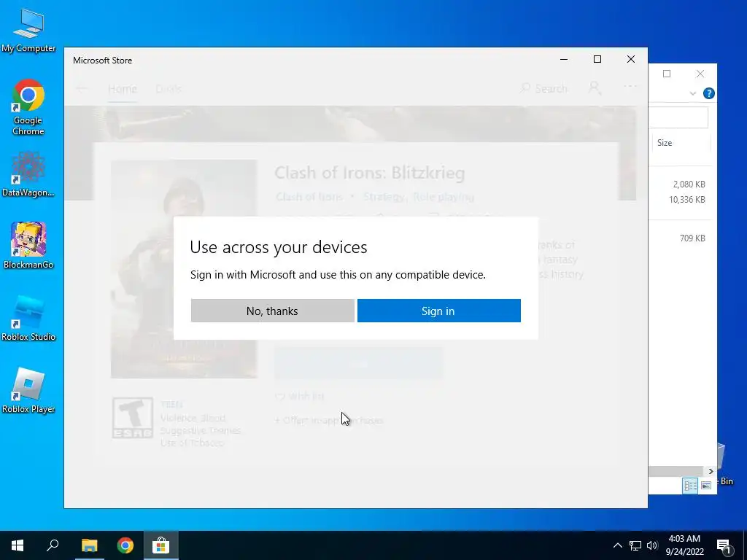
Task: Click the Role playing category link
Action: [444, 197]
